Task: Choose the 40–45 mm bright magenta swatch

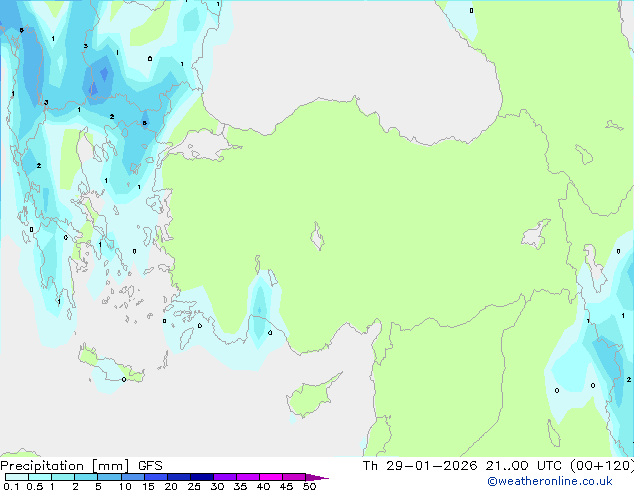Action: pyautogui.click(x=271, y=477)
